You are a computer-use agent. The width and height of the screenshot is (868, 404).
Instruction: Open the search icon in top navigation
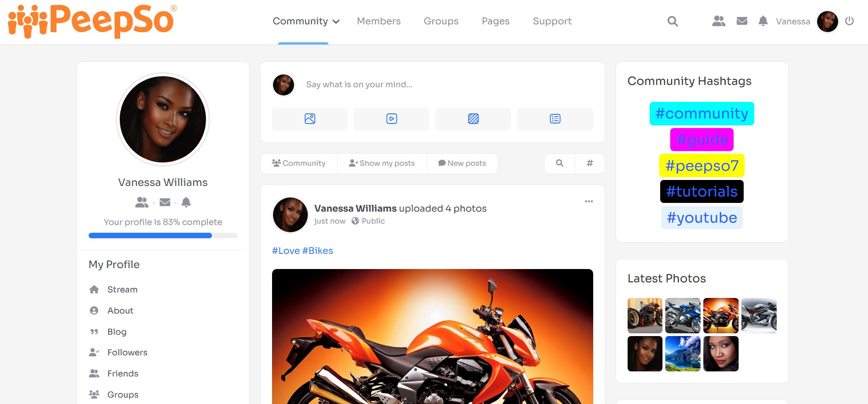tap(673, 21)
